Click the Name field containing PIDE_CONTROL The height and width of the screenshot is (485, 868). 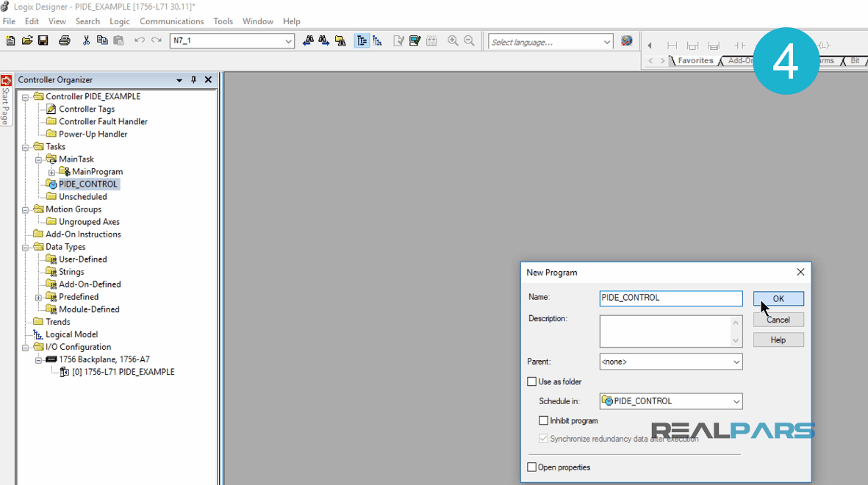coord(671,298)
